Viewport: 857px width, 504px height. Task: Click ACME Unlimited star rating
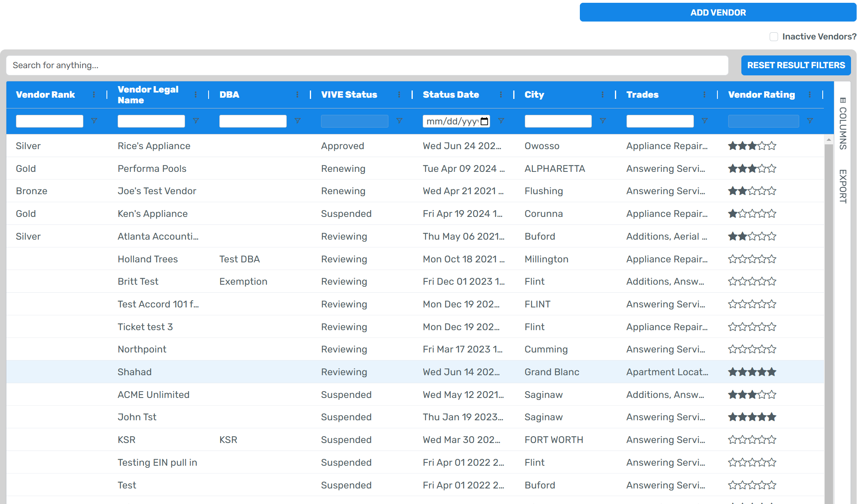pyautogui.click(x=752, y=395)
